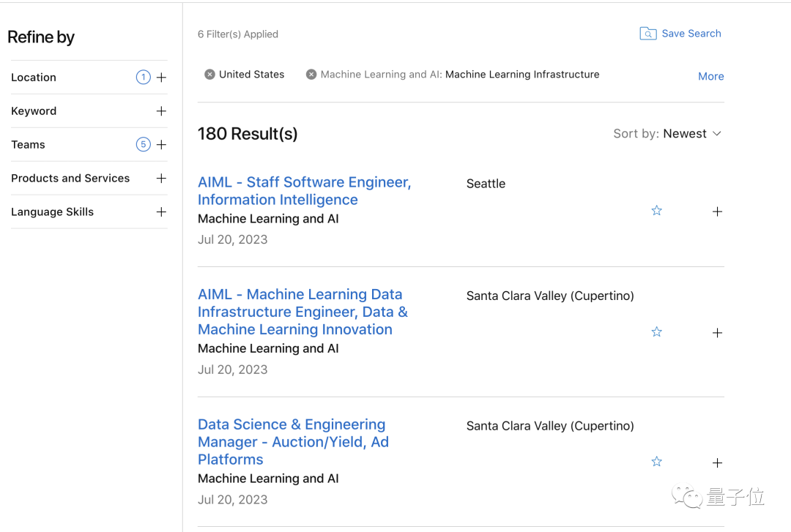Star the Machine Learning Data Infrastructure Engineer job
Screen dimensions: 791x532
tap(656, 332)
